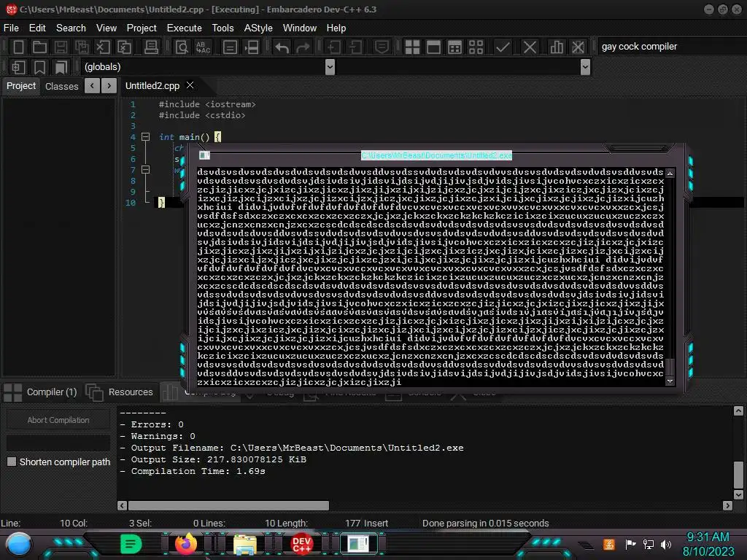Click the Goto function icon
This screenshot has height=560, width=747.
click(230, 47)
